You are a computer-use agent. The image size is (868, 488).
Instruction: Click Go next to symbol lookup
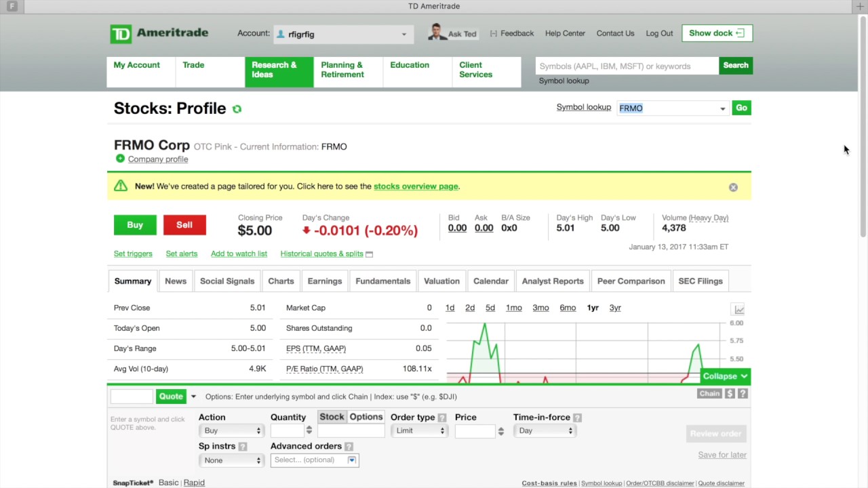point(742,108)
